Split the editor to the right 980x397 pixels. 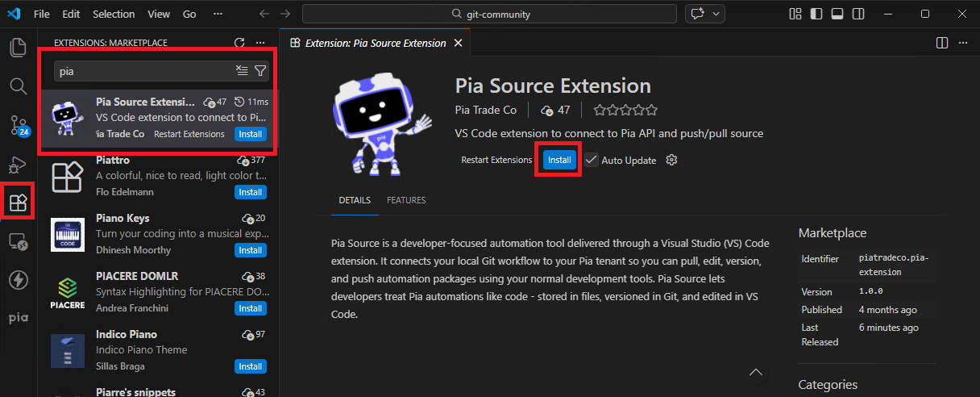[x=941, y=43]
